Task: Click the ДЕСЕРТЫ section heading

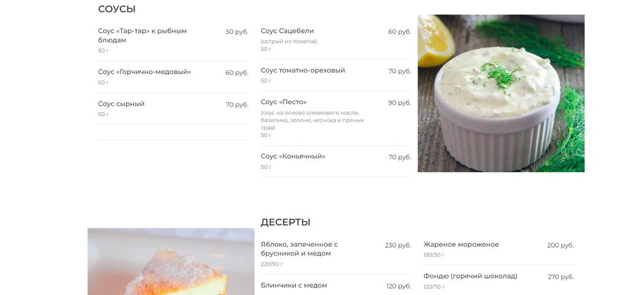Action: (286, 222)
